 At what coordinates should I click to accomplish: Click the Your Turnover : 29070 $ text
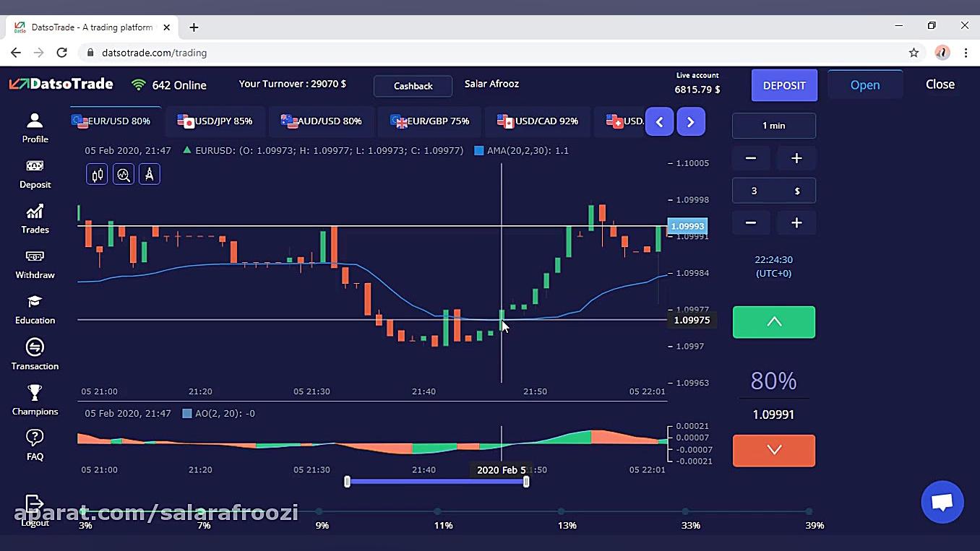click(293, 84)
